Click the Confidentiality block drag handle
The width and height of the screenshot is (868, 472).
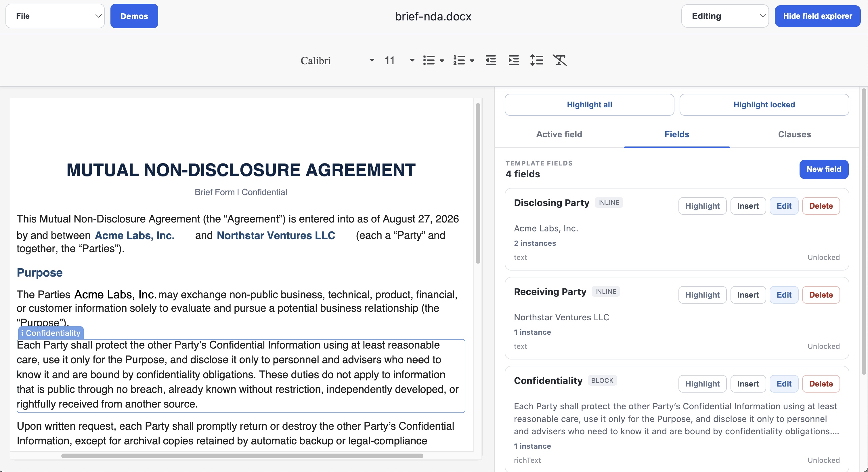(x=22, y=333)
